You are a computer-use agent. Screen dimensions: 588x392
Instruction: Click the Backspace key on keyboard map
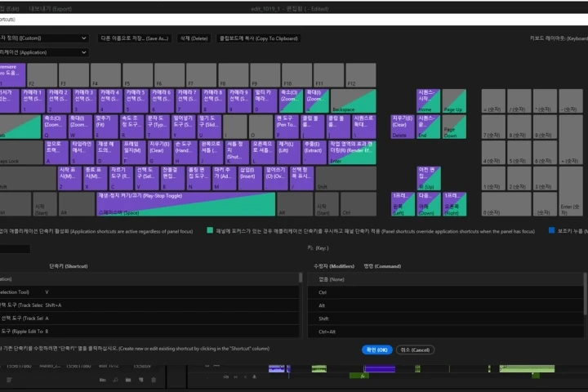point(354,101)
